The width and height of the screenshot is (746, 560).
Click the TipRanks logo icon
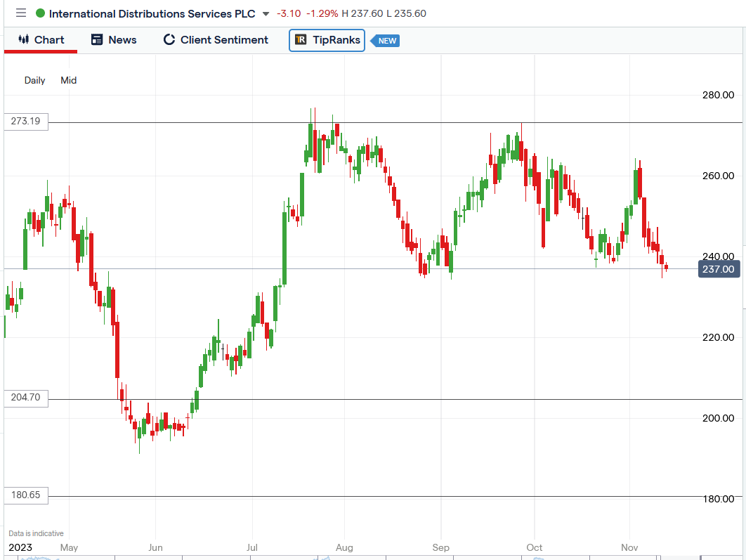click(301, 39)
